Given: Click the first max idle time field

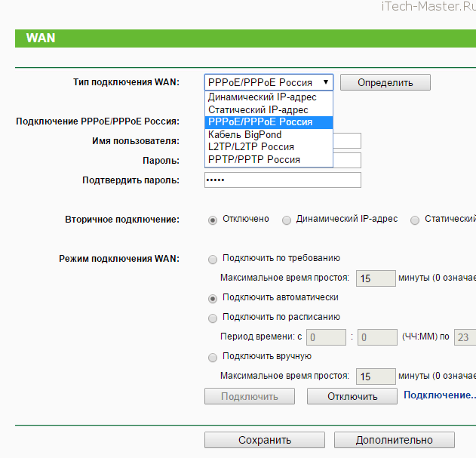Looking at the screenshot, I should click(376, 278).
